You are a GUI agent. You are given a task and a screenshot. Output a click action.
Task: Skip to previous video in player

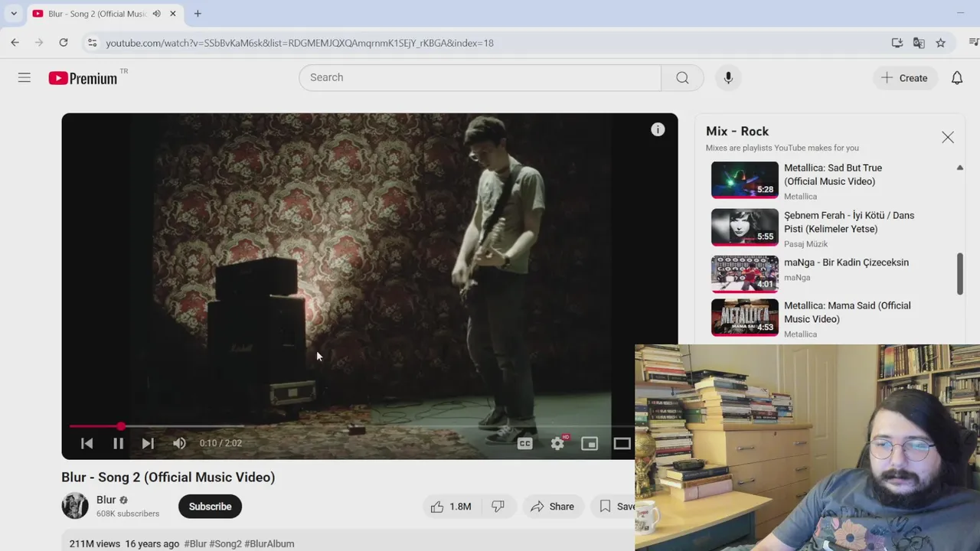point(87,443)
